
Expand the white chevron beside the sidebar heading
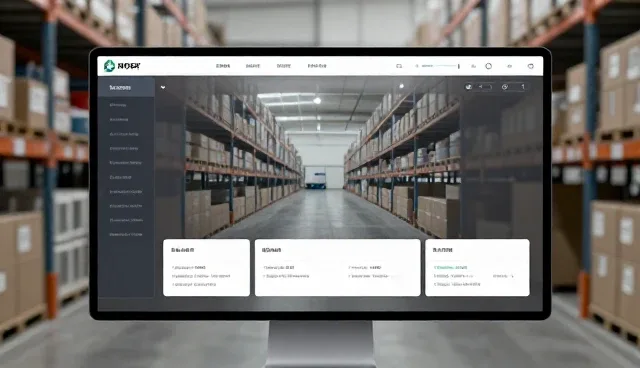[163, 87]
